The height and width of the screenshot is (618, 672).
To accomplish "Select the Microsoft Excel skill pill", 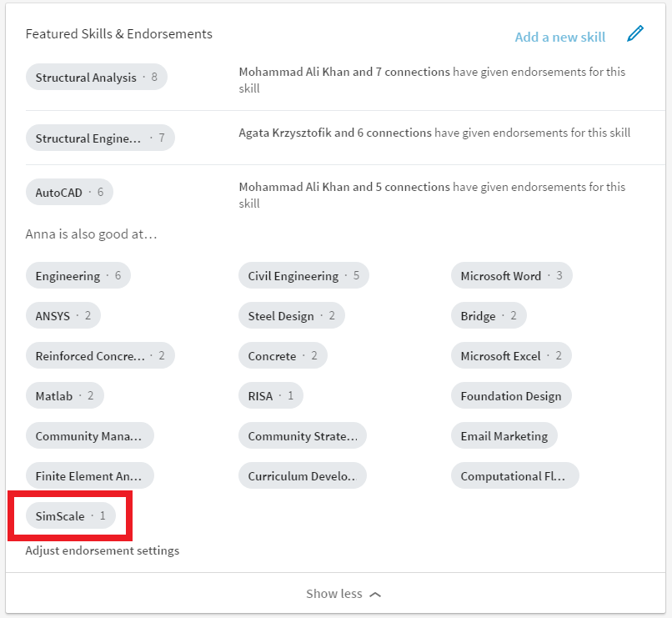I will click(x=510, y=356).
